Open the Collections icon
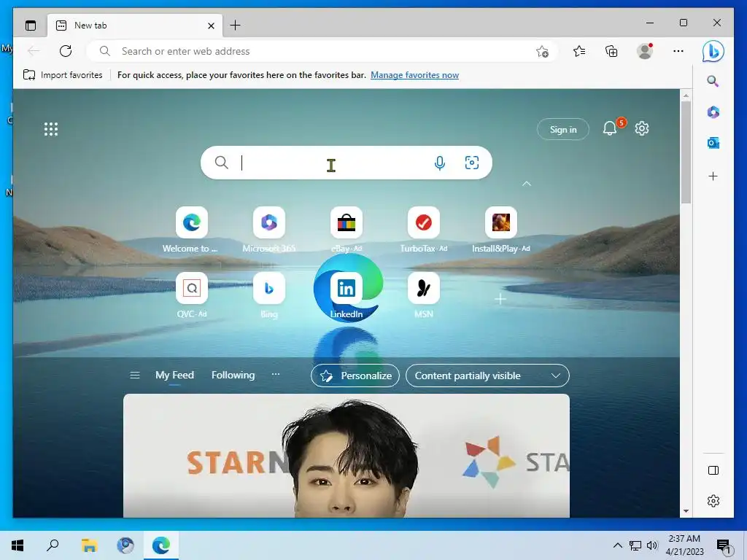Viewport: 747px width, 560px height. click(611, 51)
